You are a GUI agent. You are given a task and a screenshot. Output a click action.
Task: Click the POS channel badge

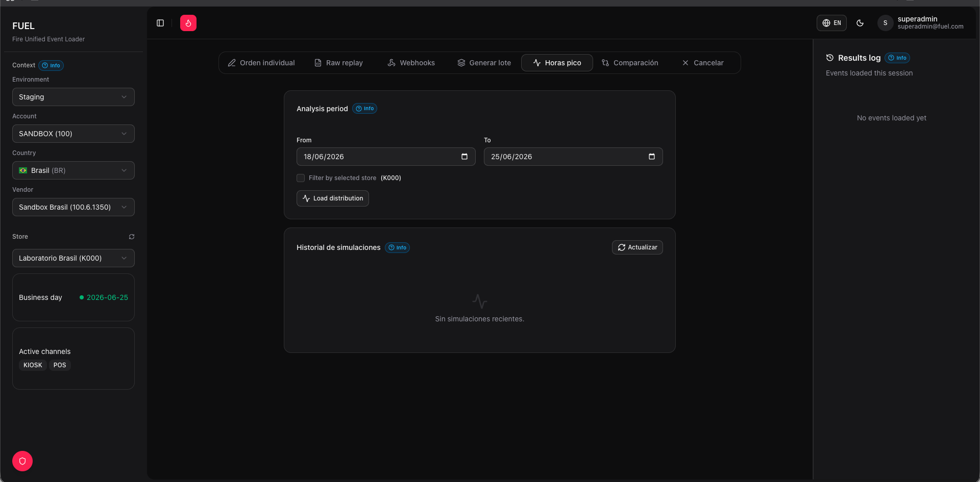point(60,365)
